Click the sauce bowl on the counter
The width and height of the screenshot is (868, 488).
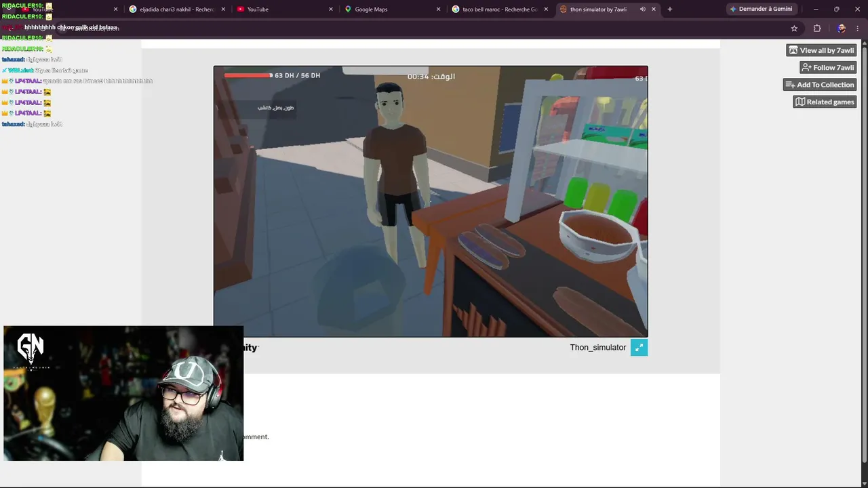pyautogui.click(x=599, y=237)
